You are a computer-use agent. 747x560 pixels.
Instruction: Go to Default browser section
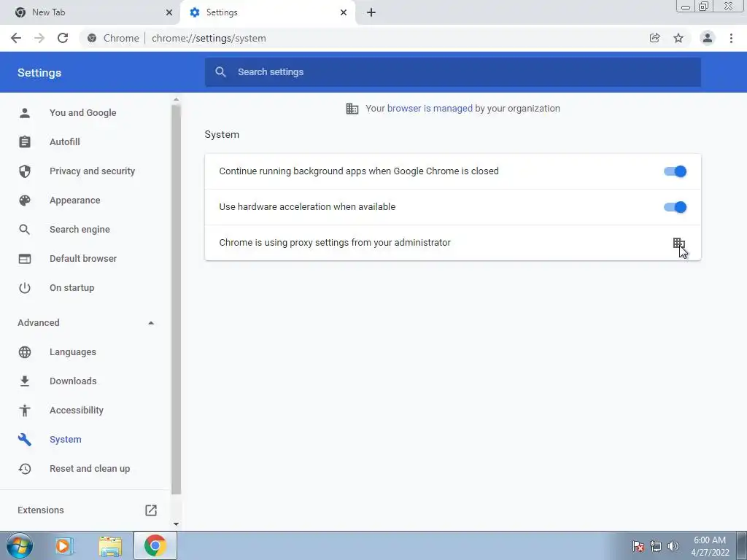83,259
